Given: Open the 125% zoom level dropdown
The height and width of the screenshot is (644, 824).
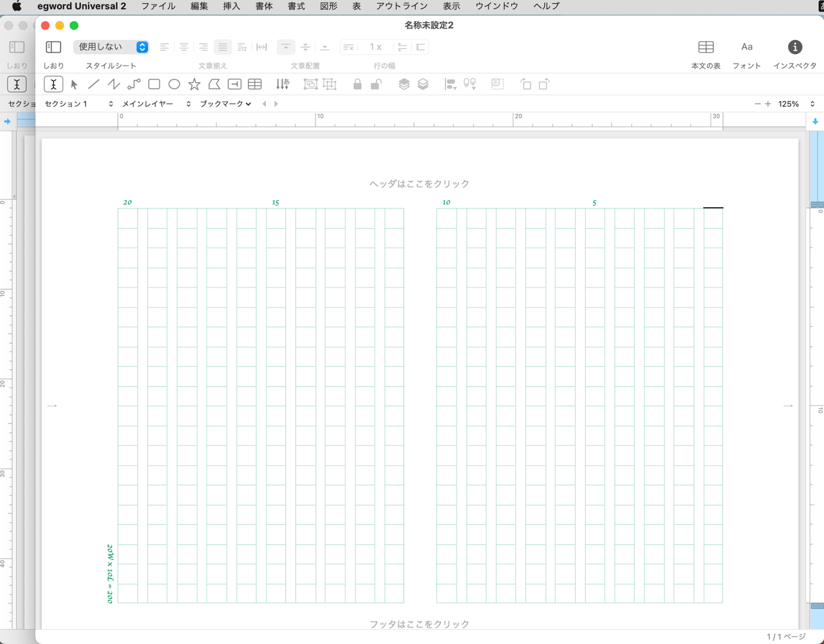Looking at the screenshot, I should click(796, 104).
